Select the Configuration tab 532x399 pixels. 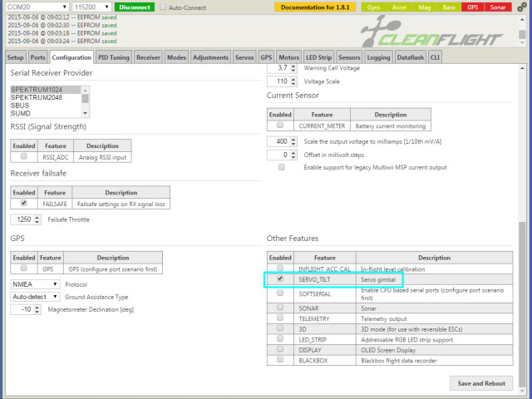click(x=71, y=57)
